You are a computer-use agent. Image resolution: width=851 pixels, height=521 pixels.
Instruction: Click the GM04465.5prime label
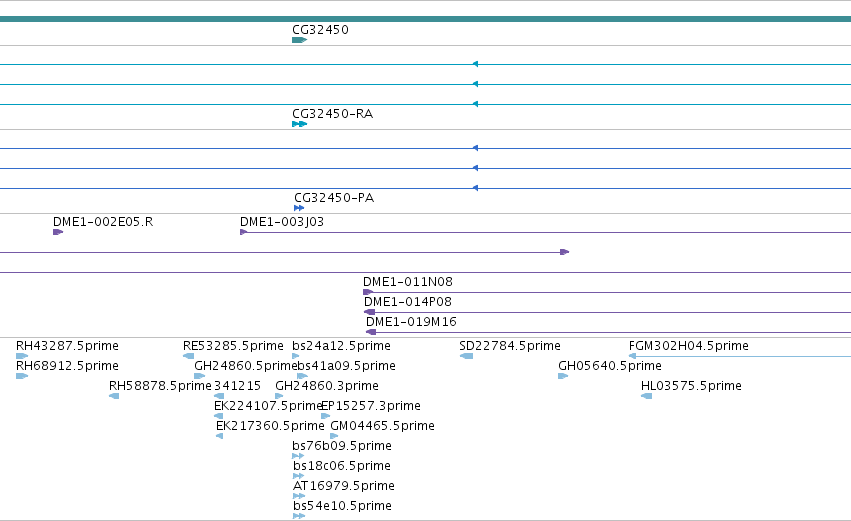click(x=383, y=427)
